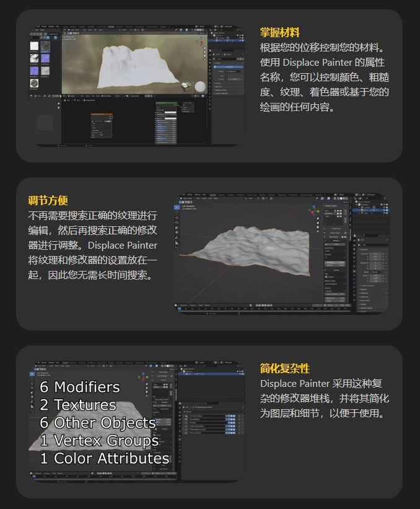
Task: Select the Transform tool in 调节方便 screenshot
Action: [177, 232]
